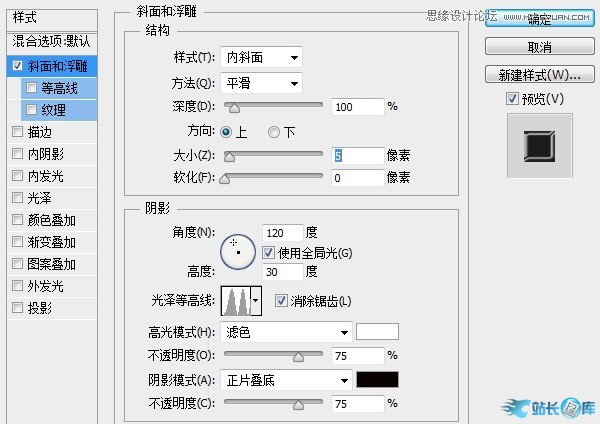
Task: Click the 深度 depth slider
Action: coord(274,106)
